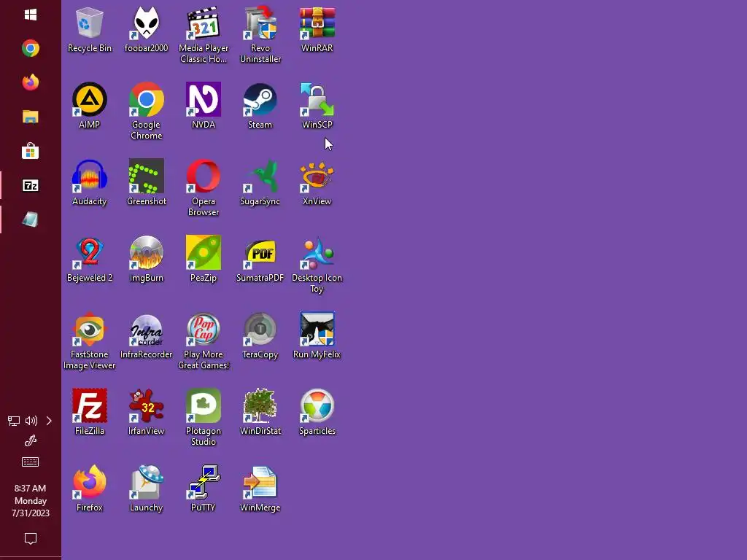Select the IrfanView shortcut

pos(146,413)
